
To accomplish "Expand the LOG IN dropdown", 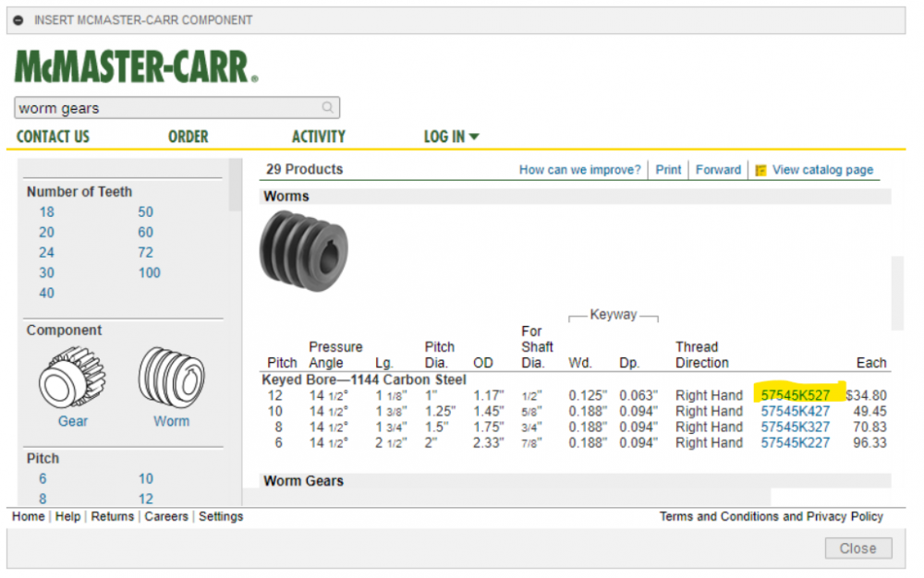I will [452, 137].
